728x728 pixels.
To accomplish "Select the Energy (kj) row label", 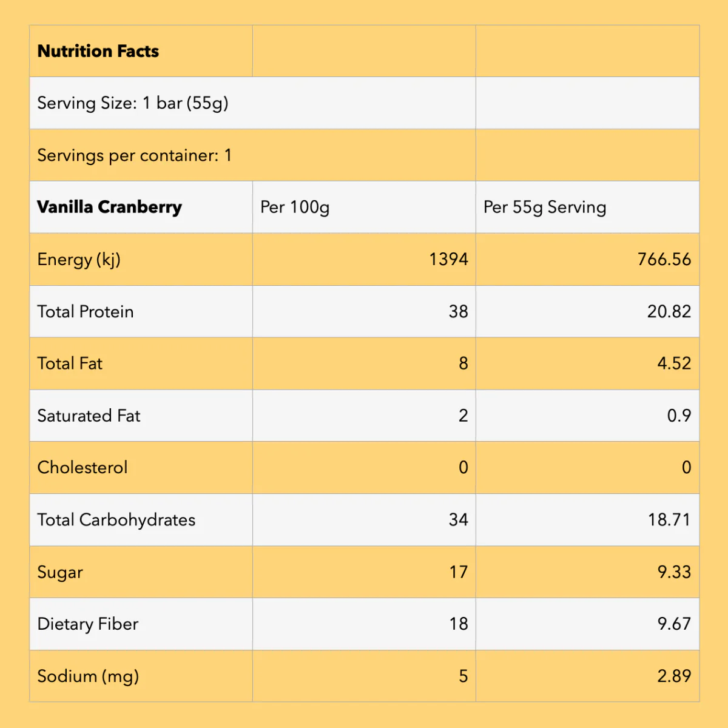I will [x=79, y=260].
